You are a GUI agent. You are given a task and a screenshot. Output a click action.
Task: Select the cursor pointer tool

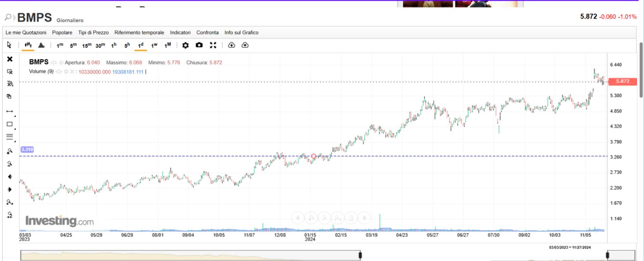[9, 45]
